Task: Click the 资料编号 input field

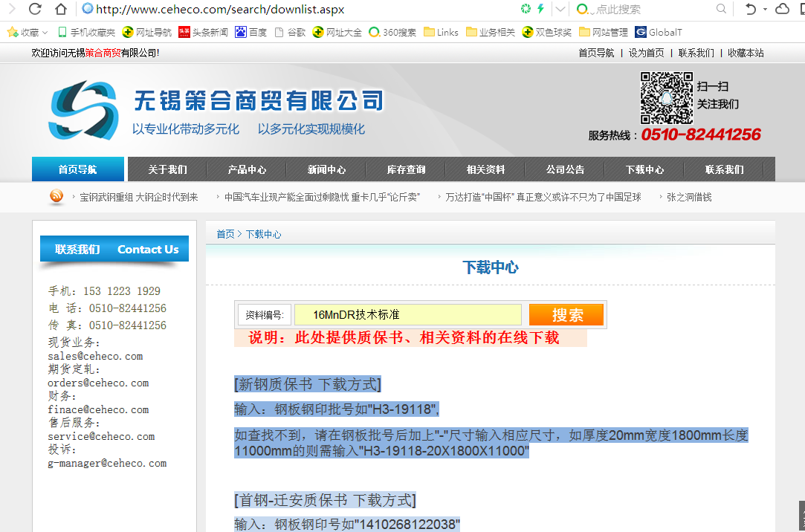Action: point(407,315)
